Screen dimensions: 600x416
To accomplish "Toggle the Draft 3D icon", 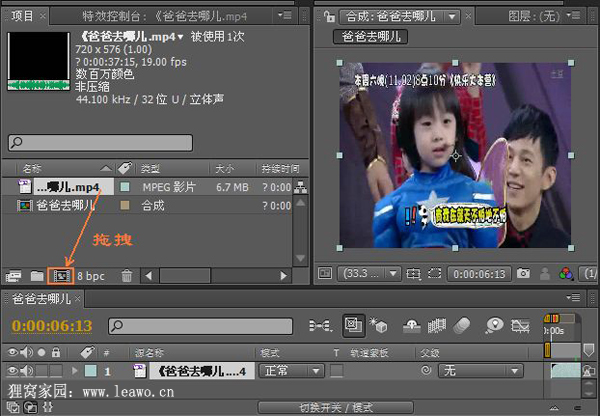I will tap(378, 326).
